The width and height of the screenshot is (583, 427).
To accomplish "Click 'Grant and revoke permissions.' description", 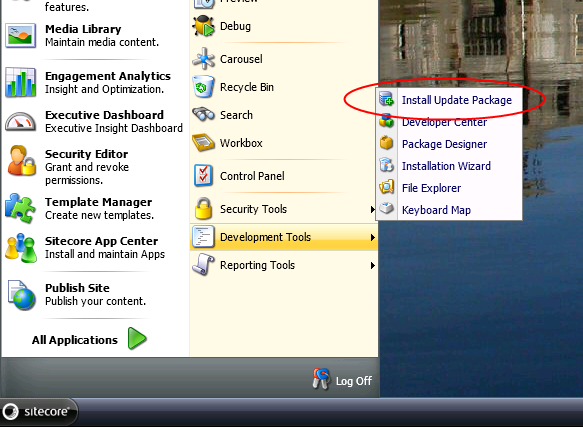I will [87, 174].
